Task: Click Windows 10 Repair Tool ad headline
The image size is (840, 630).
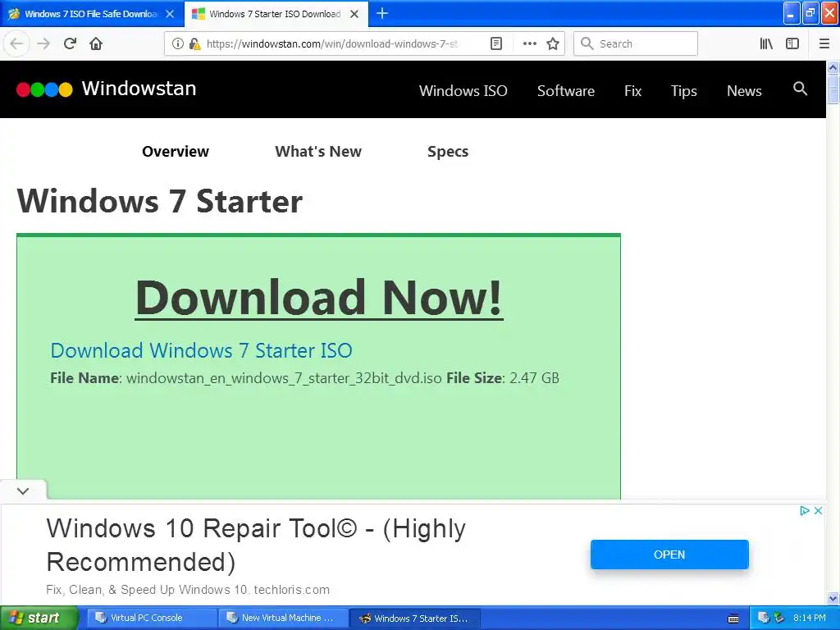Action: pos(256,545)
